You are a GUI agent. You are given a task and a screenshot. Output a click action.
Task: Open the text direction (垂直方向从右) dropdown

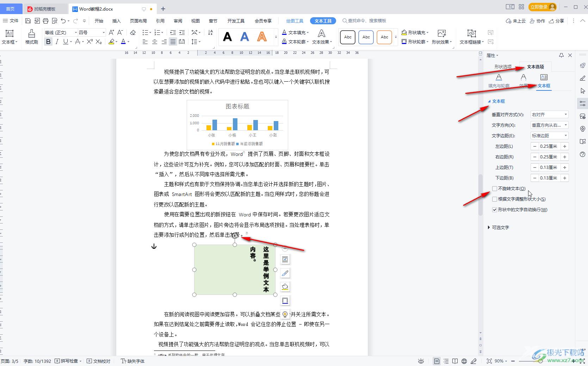pos(550,125)
